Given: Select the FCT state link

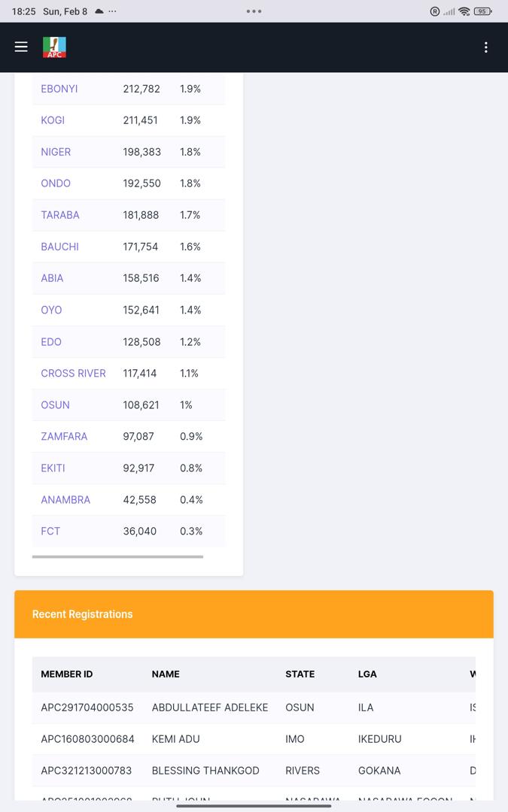Looking at the screenshot, I should [50, 531].
